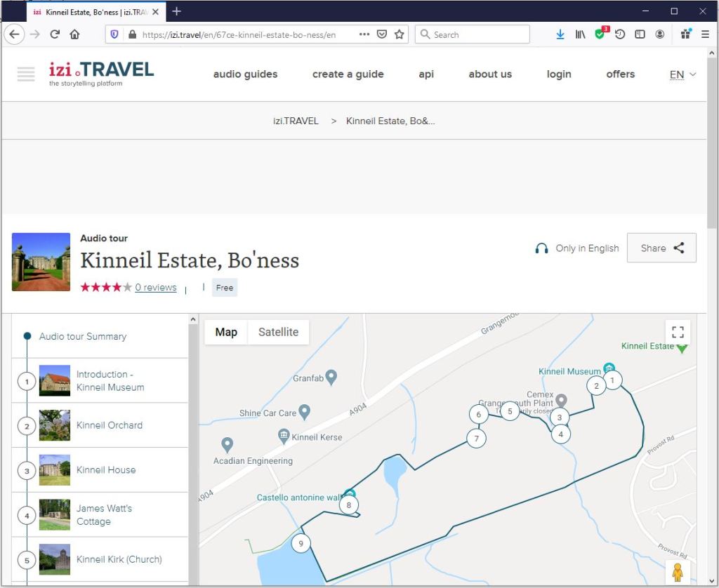Click the browser home icon

click(x=74, y=34)
